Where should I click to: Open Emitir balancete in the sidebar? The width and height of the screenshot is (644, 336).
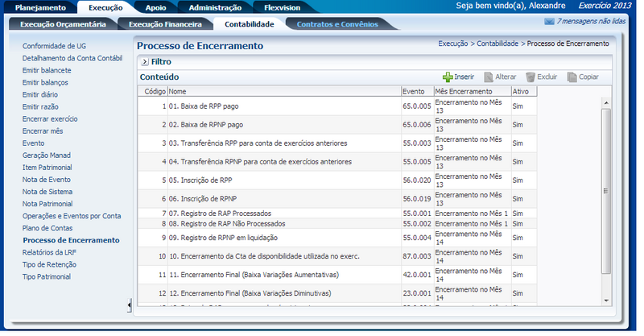click(x=47, y=70)
